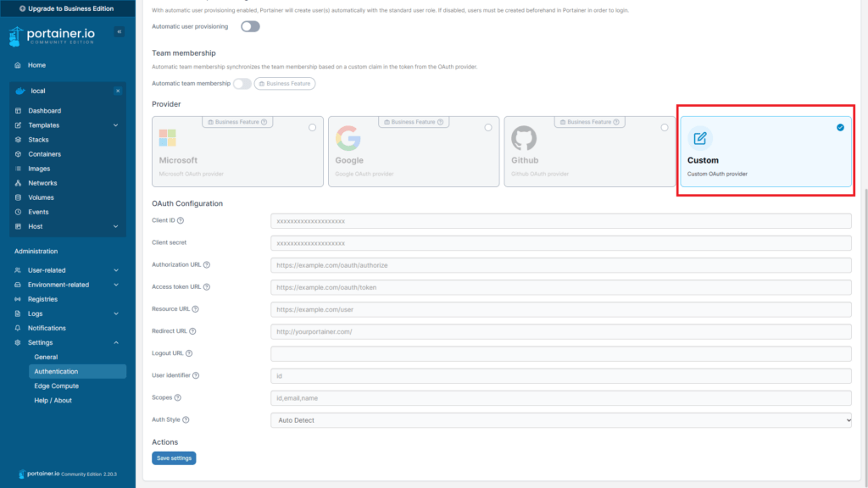
Task: Open the Auth Style dropdown
Action: (x=561, y=420)
